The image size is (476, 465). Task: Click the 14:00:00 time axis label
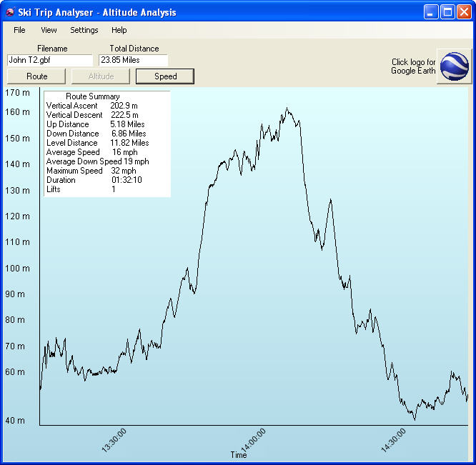coord(253,440)
